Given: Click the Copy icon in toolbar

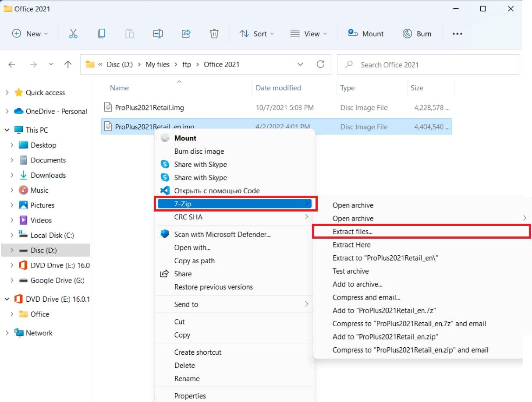Looking at the screenshot, I should coord(101,34).
